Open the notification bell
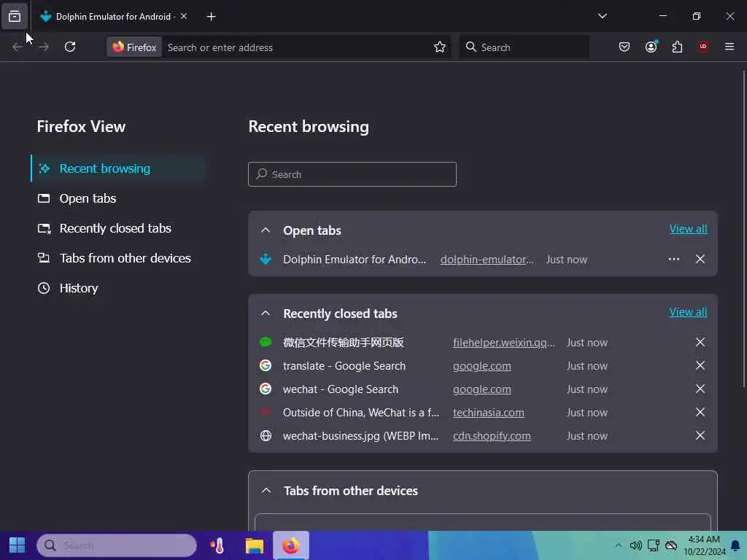This screenshot has width=747, height=560. (x=735, y=545)
